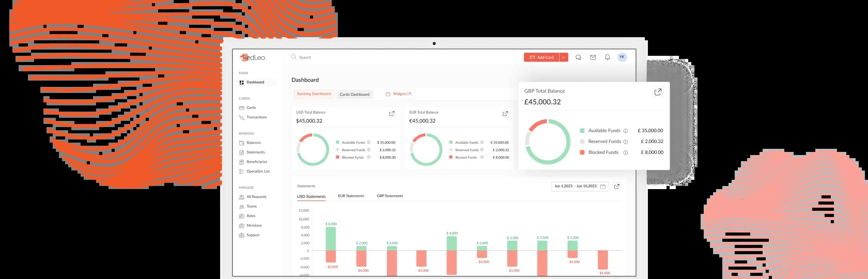Click the £ 8,000.00 value
This screenshot has height=279, width=868.
[x=652, y=152]
